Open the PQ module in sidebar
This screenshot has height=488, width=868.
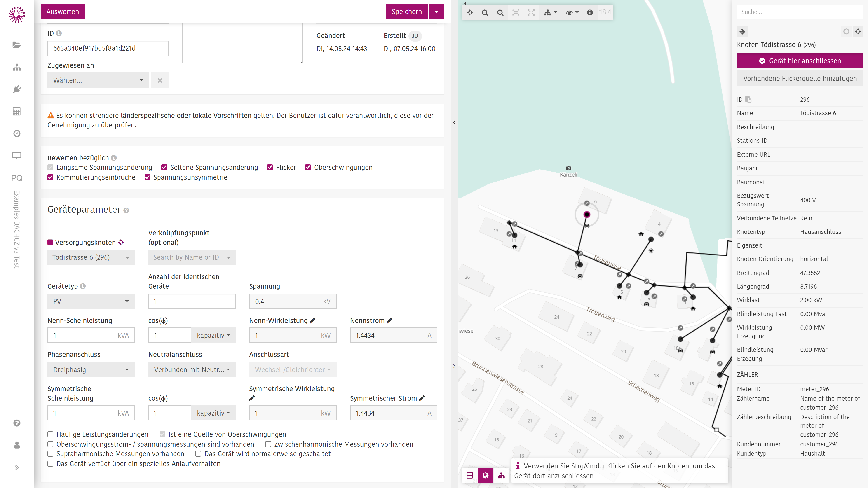coord(16,178)
